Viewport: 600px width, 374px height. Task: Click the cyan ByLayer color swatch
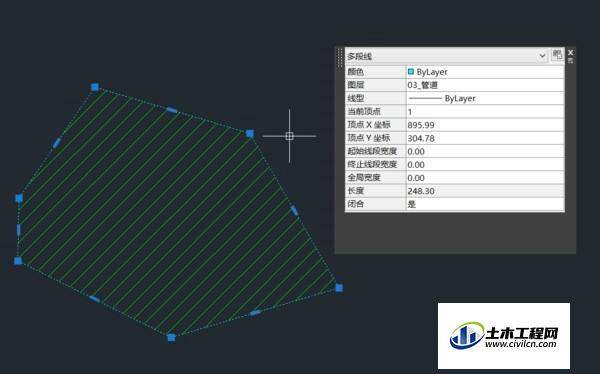(411, 72)
